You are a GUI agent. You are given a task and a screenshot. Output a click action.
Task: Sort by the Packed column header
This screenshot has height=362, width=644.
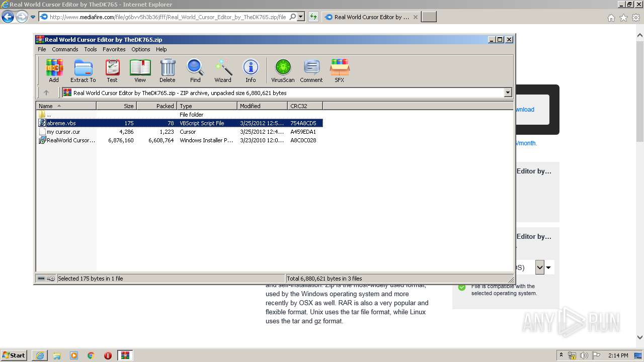click(156, 106)
